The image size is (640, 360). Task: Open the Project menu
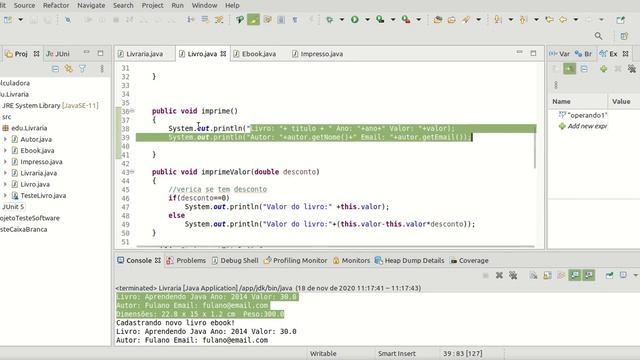(x=152, y=5)
